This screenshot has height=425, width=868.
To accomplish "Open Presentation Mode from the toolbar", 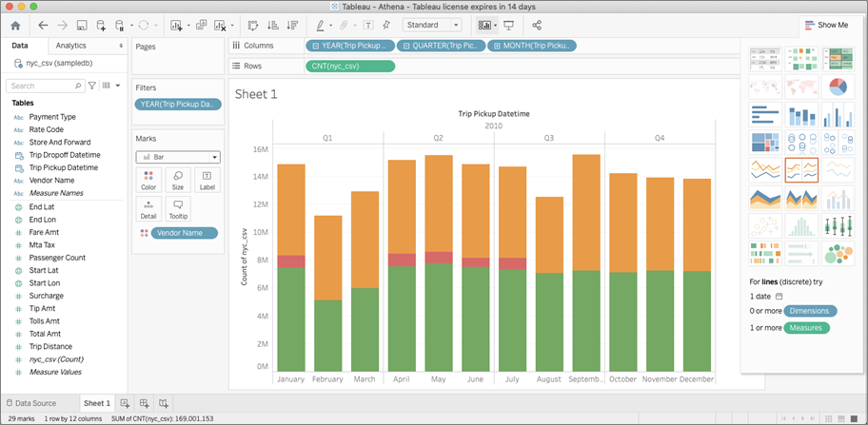I will click(x=509, y=25).
